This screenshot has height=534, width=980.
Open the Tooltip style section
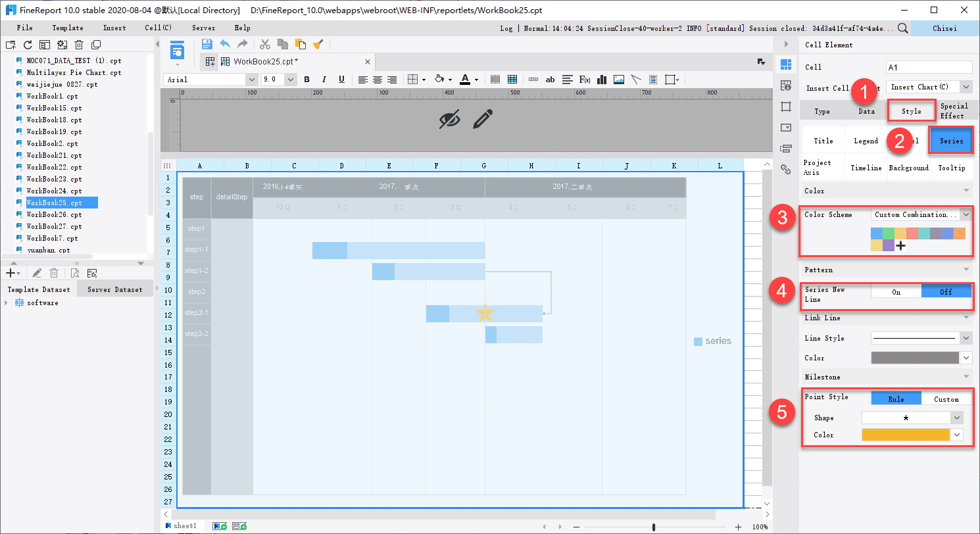[x=951, y=168]
